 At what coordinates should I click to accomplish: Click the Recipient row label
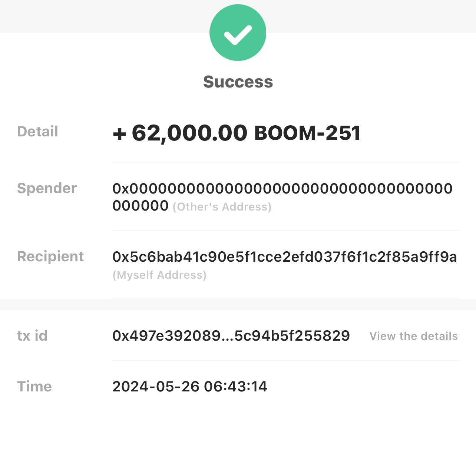coord(50,257)
